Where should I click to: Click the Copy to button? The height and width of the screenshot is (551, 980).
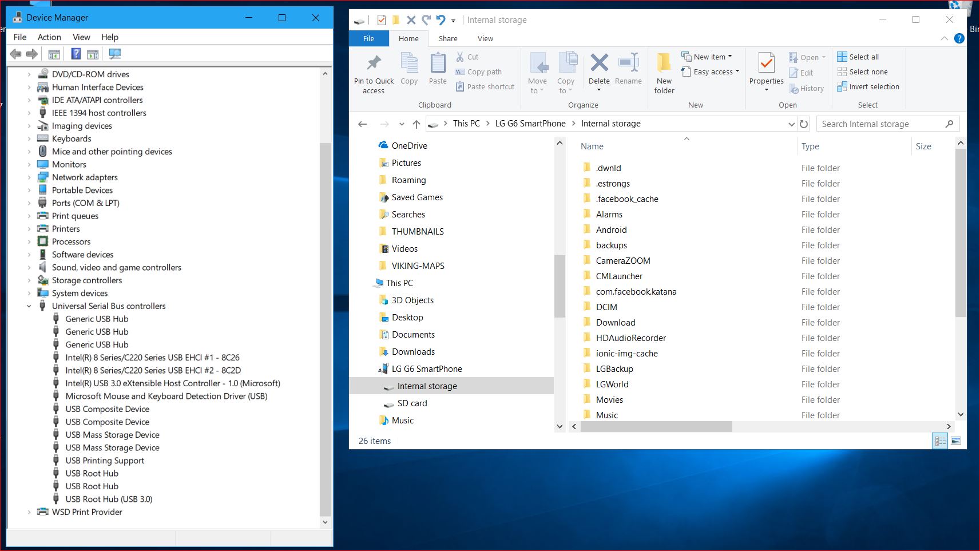(x=566, y=73)
